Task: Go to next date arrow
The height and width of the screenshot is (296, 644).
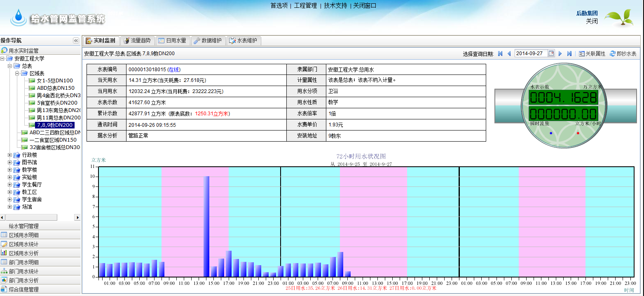Action: click(x=560, y=54)
